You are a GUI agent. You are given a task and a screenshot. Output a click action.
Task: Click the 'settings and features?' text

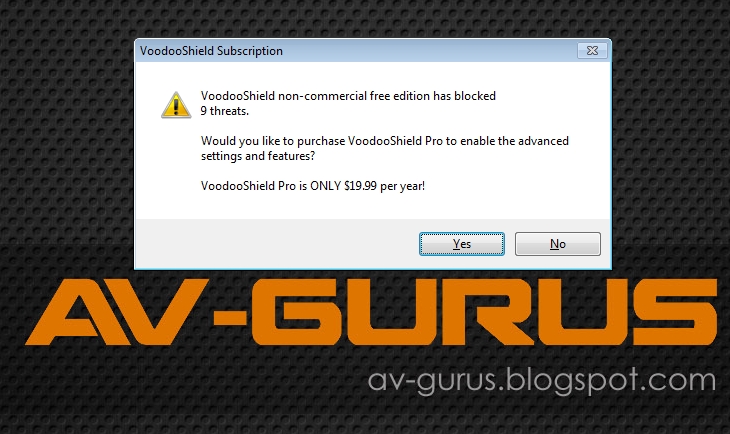(x=258, y=156)
